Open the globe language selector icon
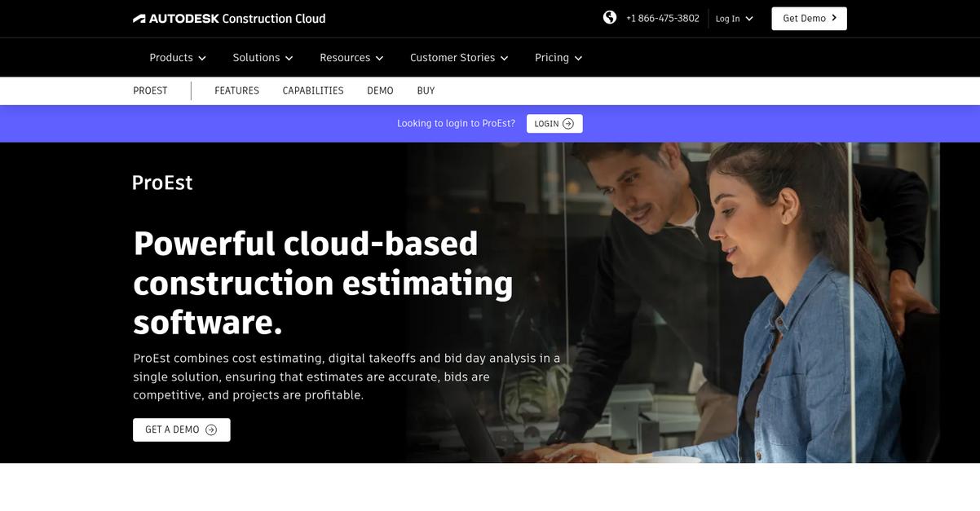This screenshot has width=980, height=511. [610, 17]
